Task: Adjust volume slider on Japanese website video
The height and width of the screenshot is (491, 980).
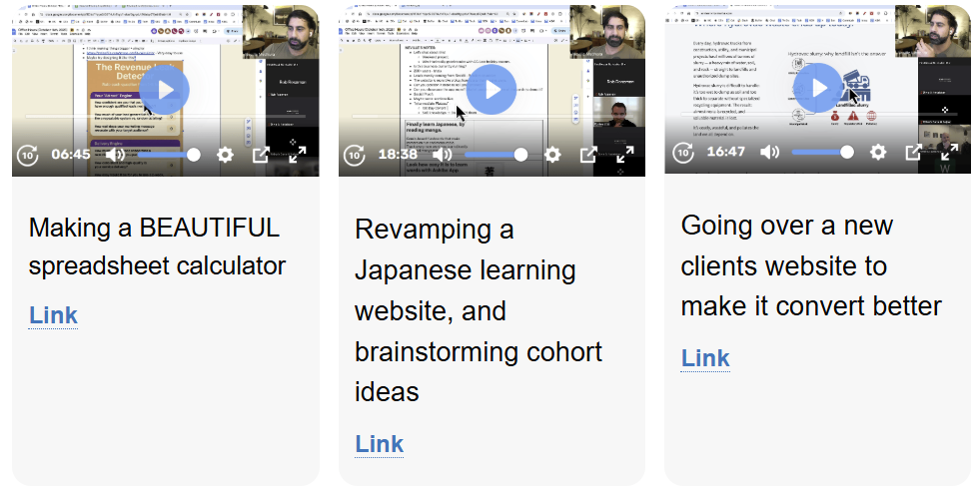Action: point(494,155)
